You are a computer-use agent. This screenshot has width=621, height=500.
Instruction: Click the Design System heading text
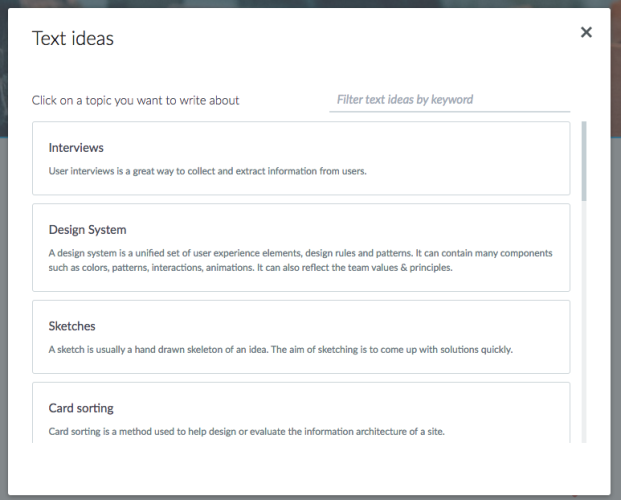88,230
